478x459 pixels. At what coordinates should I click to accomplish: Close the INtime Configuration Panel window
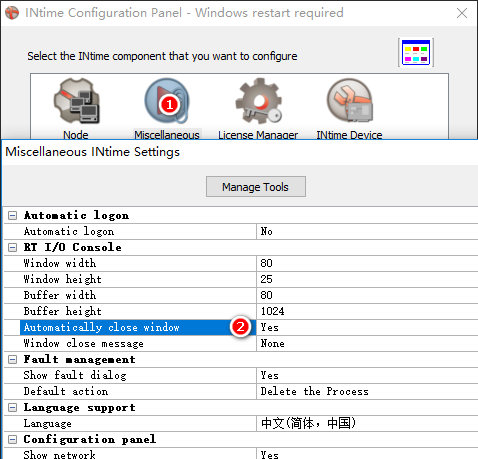pos(462,13)
